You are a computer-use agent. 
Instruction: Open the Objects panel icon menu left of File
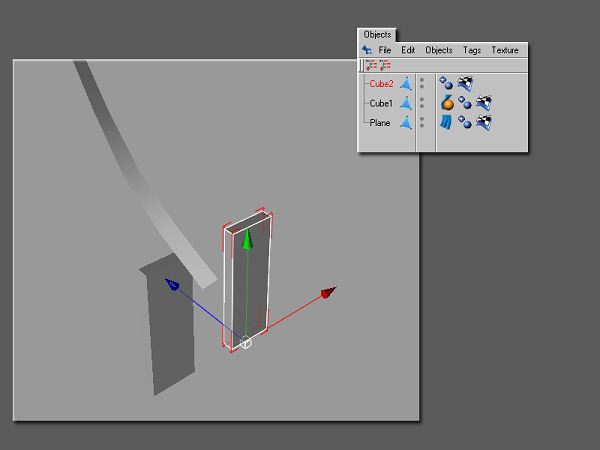(x=367, y=50)
